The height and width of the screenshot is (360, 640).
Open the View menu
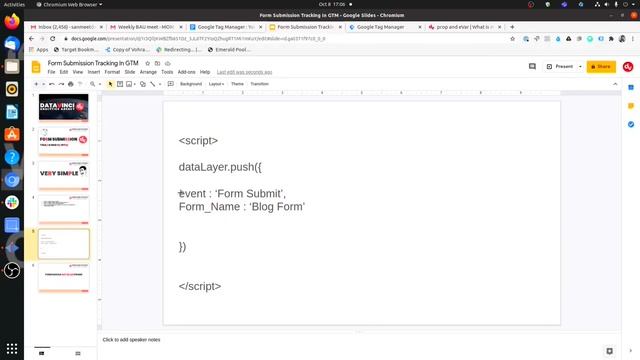click(x=78, y=72)
